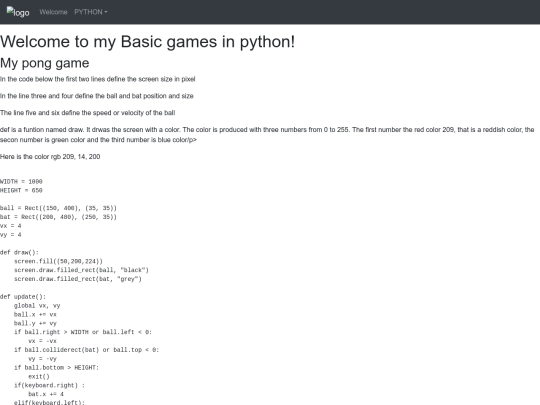Click the 'vx = -vx' code line
540x405 pixels.
pyautogui.click(x=42, y=341)
